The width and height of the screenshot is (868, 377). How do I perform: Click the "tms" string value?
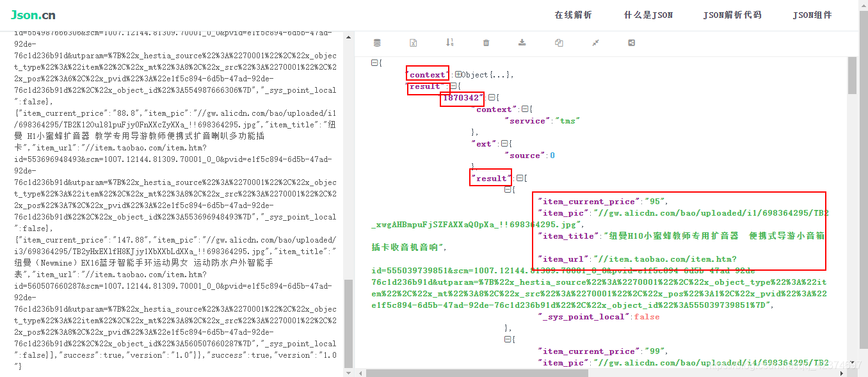pyautogui.click(x=567, y=121)
